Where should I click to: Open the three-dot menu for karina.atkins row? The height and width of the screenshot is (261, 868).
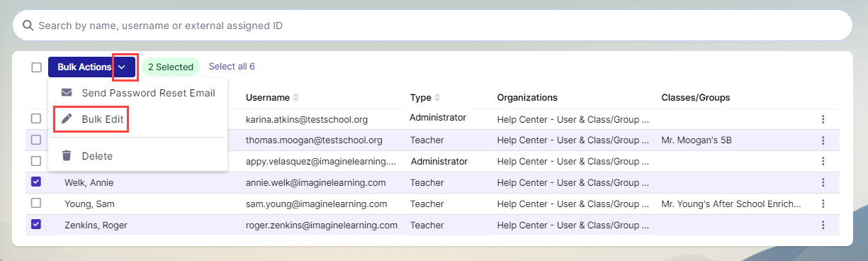(823, 119)
